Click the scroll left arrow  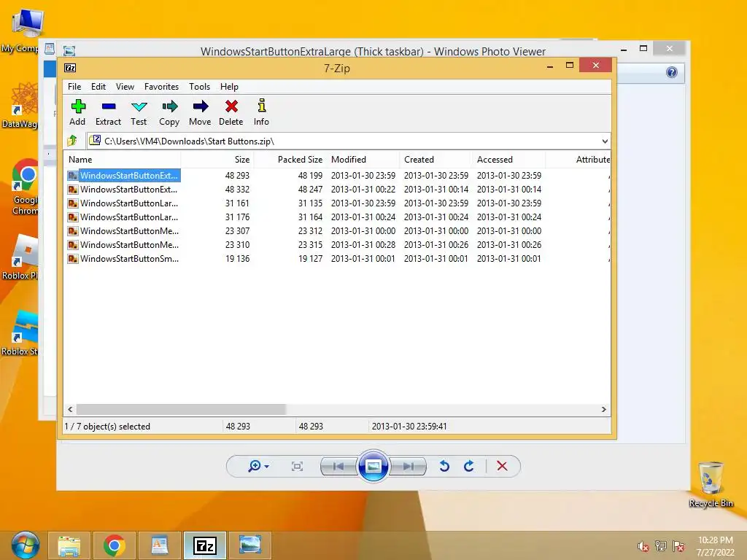tap(71, 410)
